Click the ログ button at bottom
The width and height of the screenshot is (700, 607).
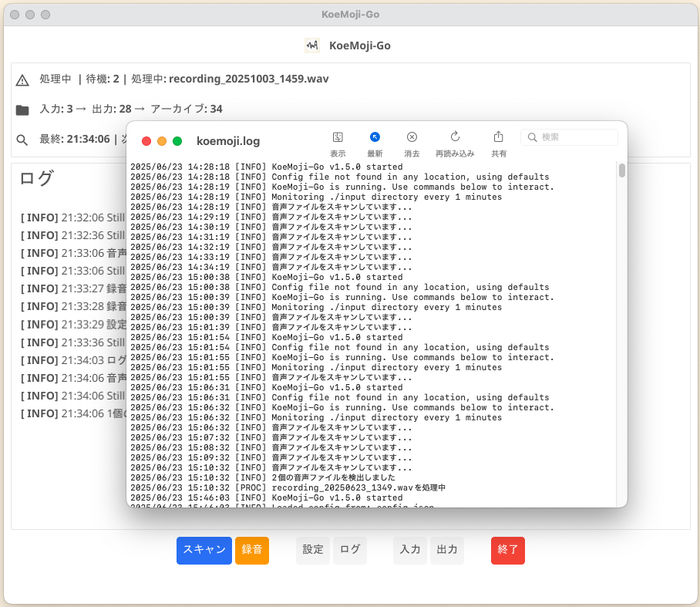[x=350, y=550]
